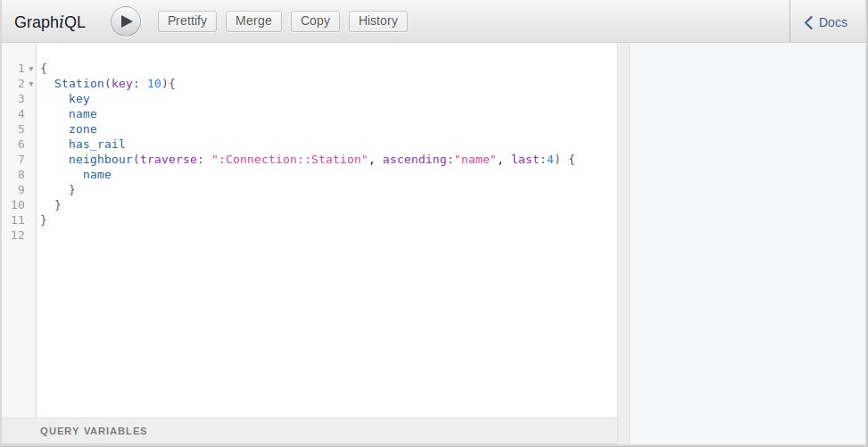Copy the query using Copy button
The width and height of the screenshot is (868, 447).
tap(315, 21)
